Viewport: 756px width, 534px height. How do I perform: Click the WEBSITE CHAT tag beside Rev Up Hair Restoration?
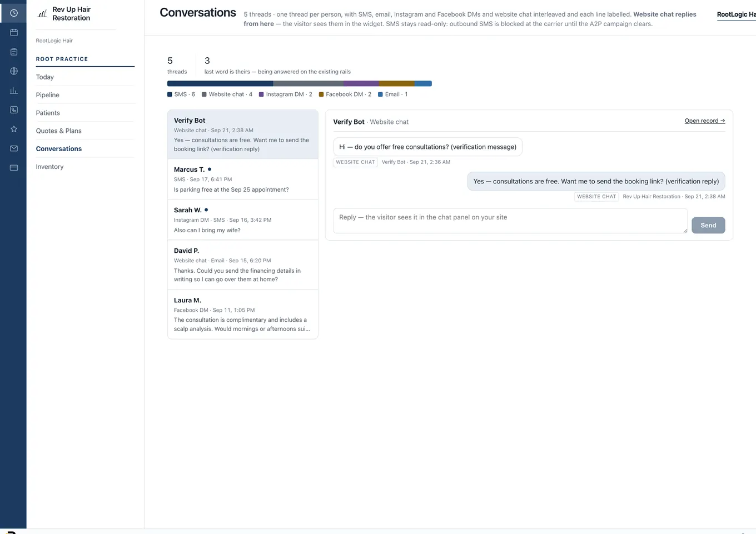point(596,197)
